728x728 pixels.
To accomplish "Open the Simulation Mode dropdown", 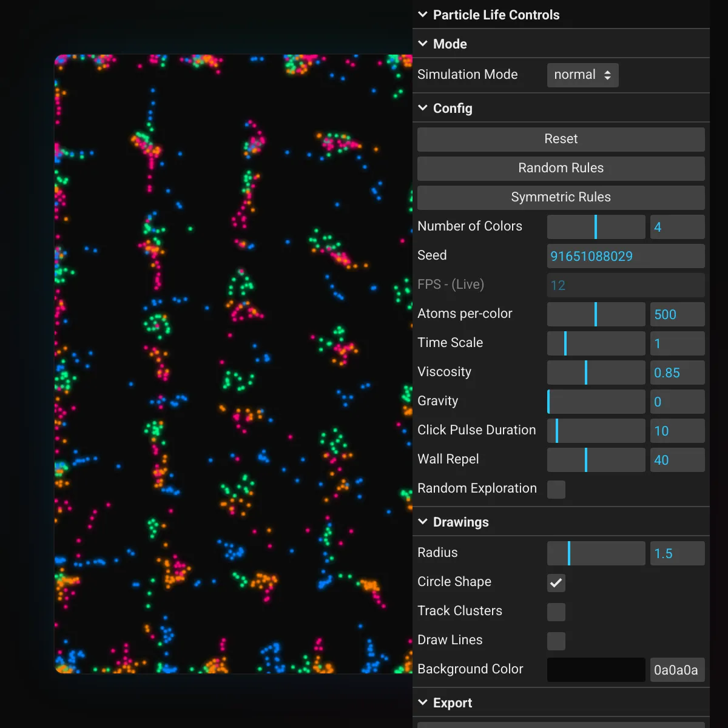I will [582, 75].
